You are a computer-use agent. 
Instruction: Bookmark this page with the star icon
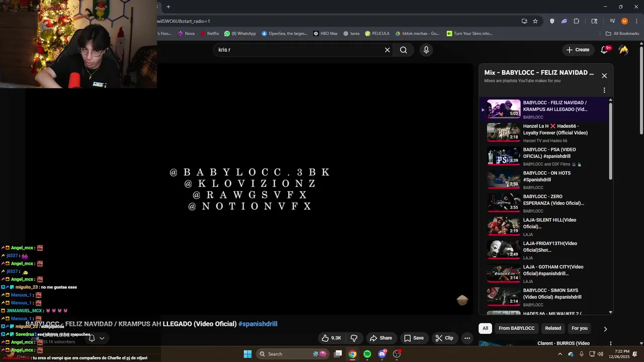(535, 21)
